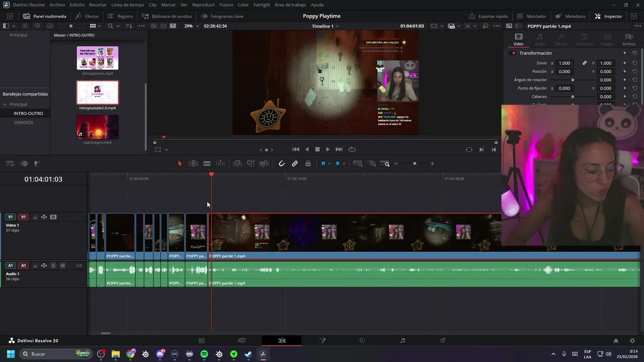Toggle loop playback
This screenshot has width=644, height=362.
tap(352, 149)
